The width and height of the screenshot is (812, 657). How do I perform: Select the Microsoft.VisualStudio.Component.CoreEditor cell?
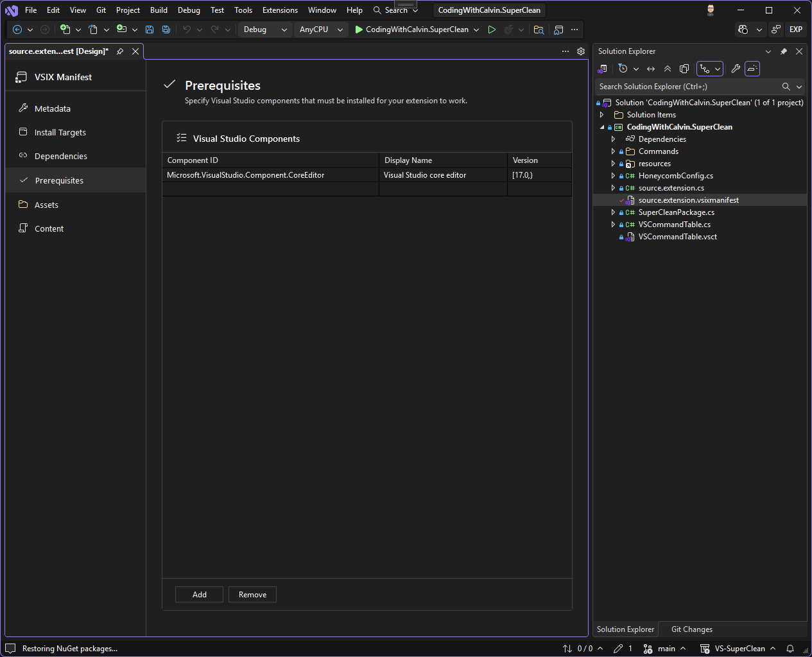pyautogui.click(x=270, y=175)
